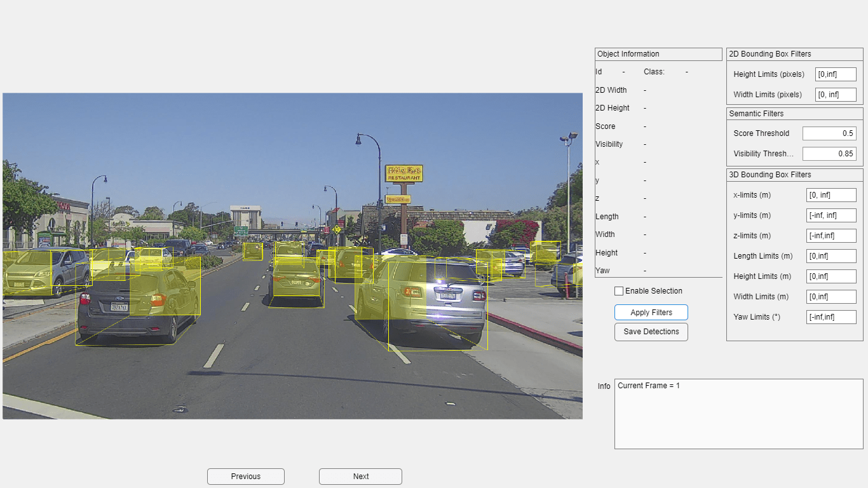868x488 pixels.
Task: Click the Previous frame button
Action: pyautogui.click(x=245, y=477)
